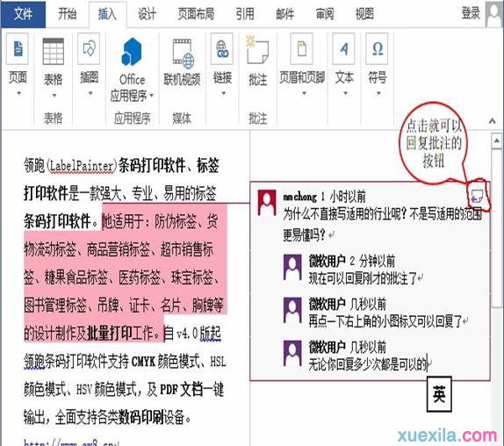Expand the 文本 dropdown arrow
This screenshot has width=504, height=446.
click(x=346, y=94)
